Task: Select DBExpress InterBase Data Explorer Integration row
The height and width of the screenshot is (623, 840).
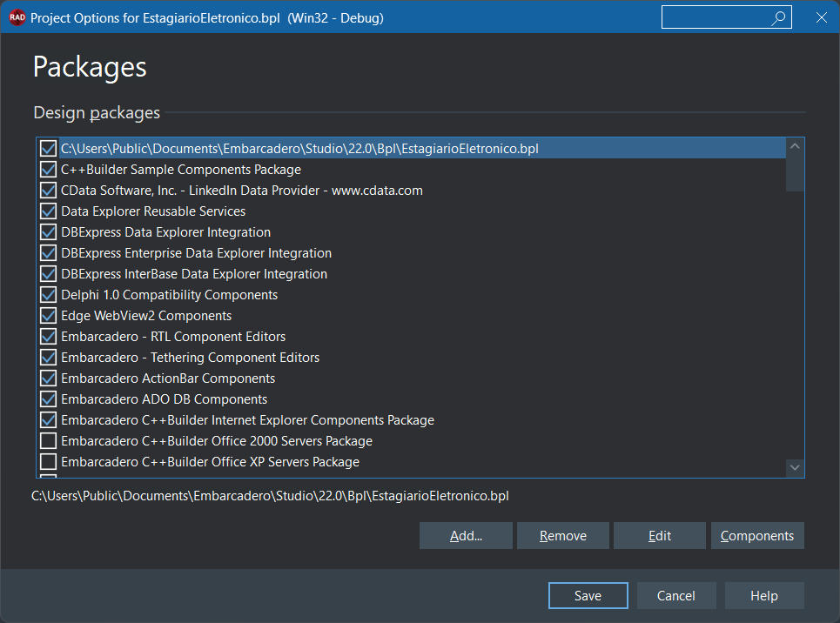Action: 193,274
